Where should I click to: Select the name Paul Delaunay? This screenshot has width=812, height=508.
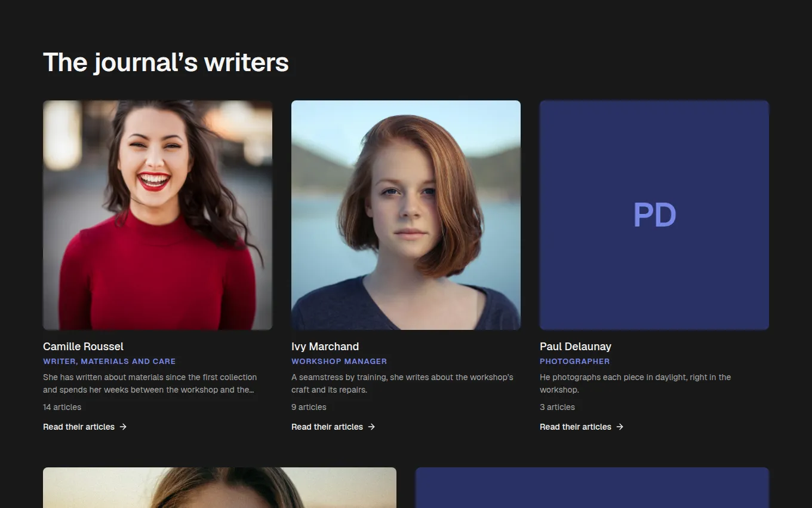pyautogui.click(x=576, y=347)
